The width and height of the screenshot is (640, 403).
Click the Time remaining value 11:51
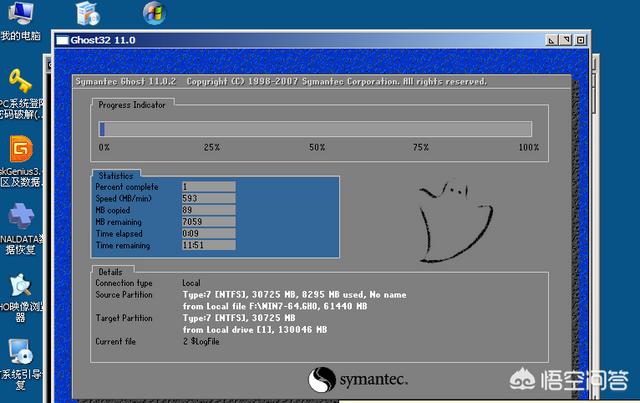click(x=209, y=245)
